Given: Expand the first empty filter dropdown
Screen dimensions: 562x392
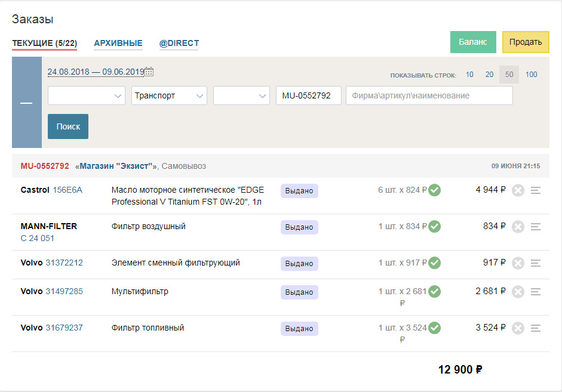Looking at the screenshot, I should 87,95.
